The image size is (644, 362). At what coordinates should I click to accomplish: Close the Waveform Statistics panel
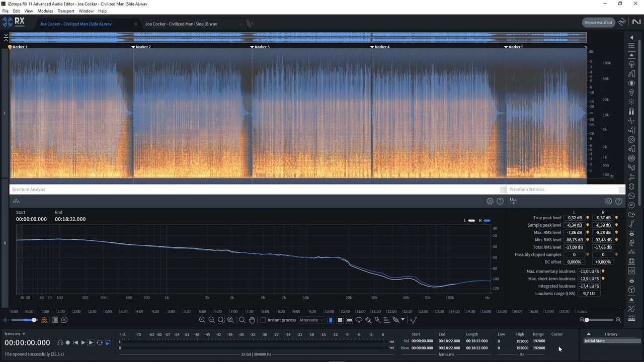point(622,190)
